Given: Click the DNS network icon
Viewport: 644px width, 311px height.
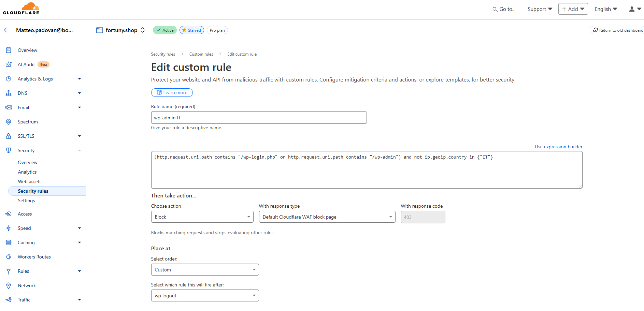Looking at the screenshot, I should pos(9,93).
